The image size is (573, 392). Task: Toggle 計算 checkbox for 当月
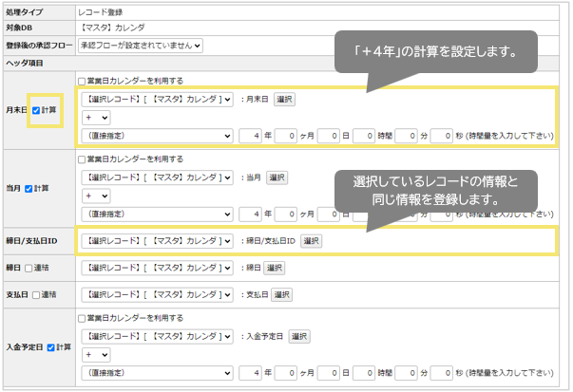pos(30,188)
